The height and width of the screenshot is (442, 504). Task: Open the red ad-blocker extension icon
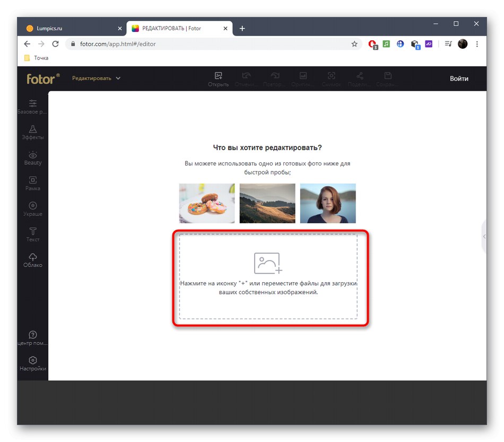click(x=372, y=44)
